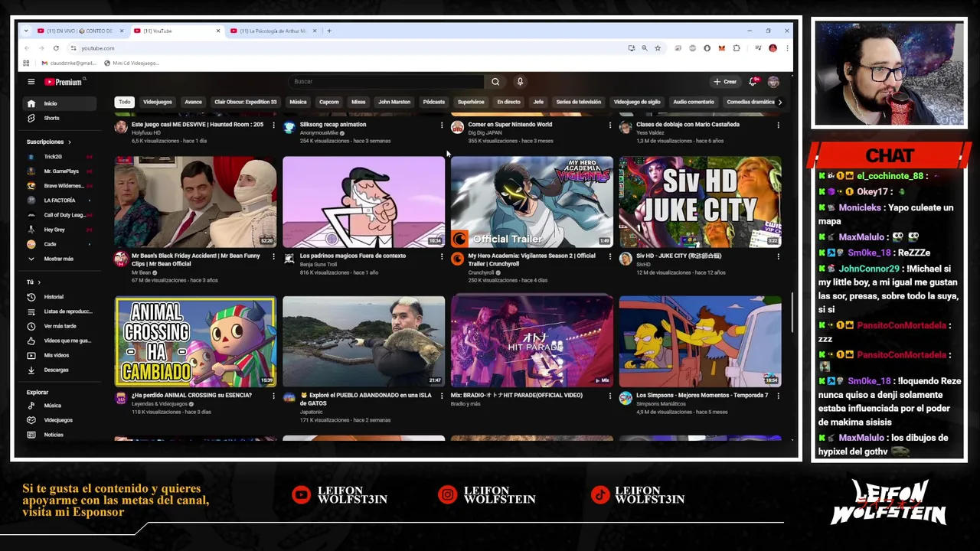Open Videojuegos under Explorar sidebar
This screenshot has width=980, height=551.
[60, 420]
